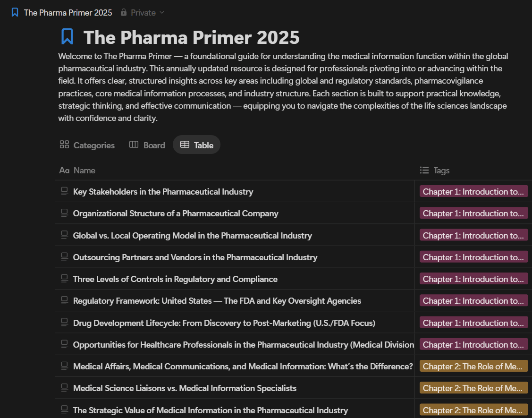The image size is (532, 418).
Task: Click the page icon beside Medical Science Liaisons row
Action: pos(65,388)
